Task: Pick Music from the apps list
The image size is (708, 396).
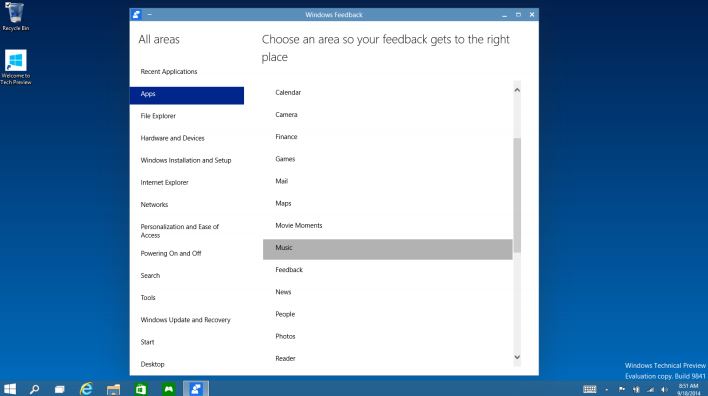Action: (387, 249)
